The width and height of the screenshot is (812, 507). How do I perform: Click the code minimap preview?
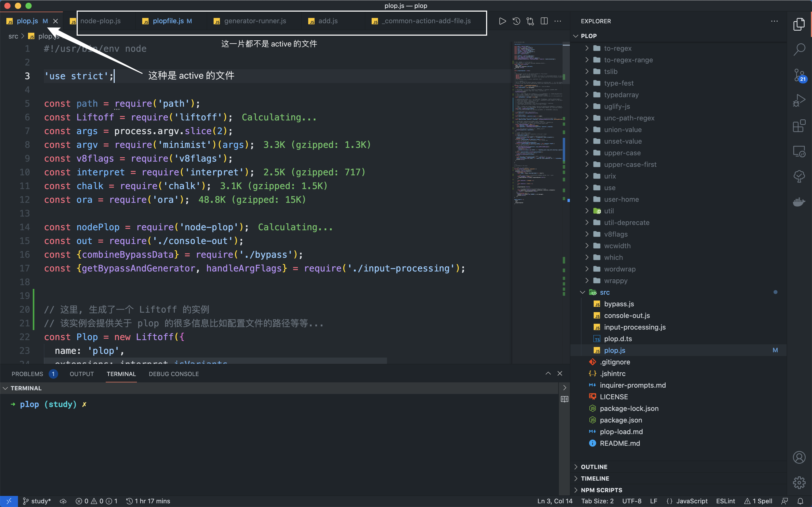click(537, 121)
